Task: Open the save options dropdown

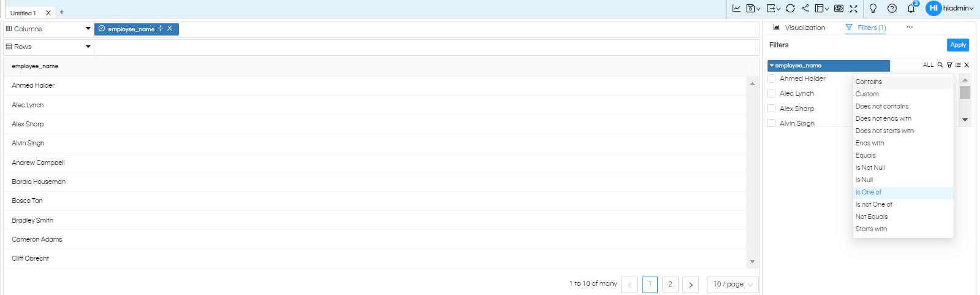Action: 753,9
